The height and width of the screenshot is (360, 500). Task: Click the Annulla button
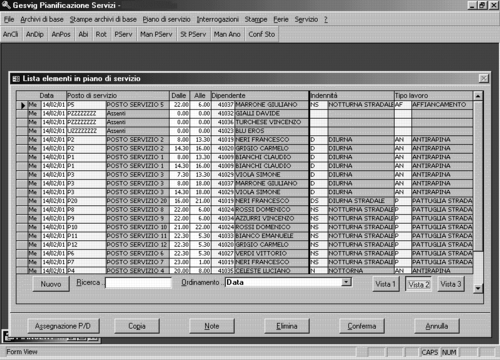tap(437, 326)
